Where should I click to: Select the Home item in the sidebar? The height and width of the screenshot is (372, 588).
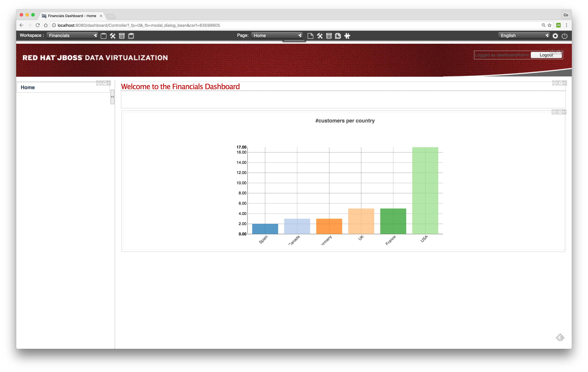[28, 87]
